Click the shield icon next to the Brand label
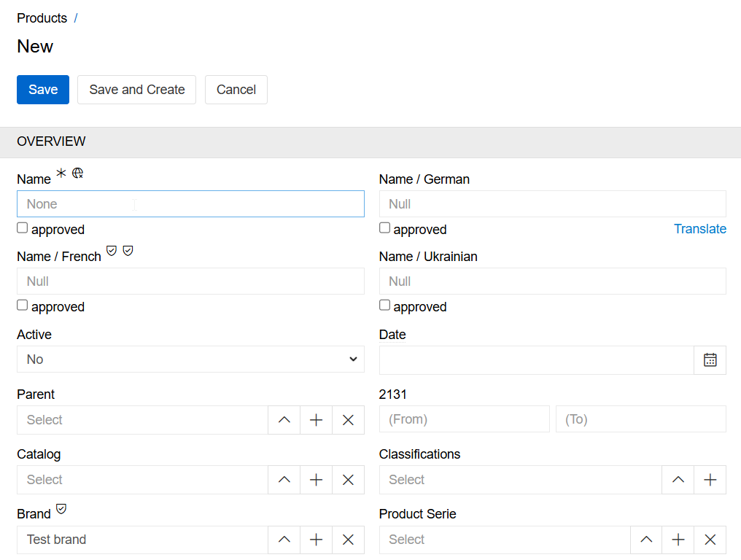 click(61, 509)
